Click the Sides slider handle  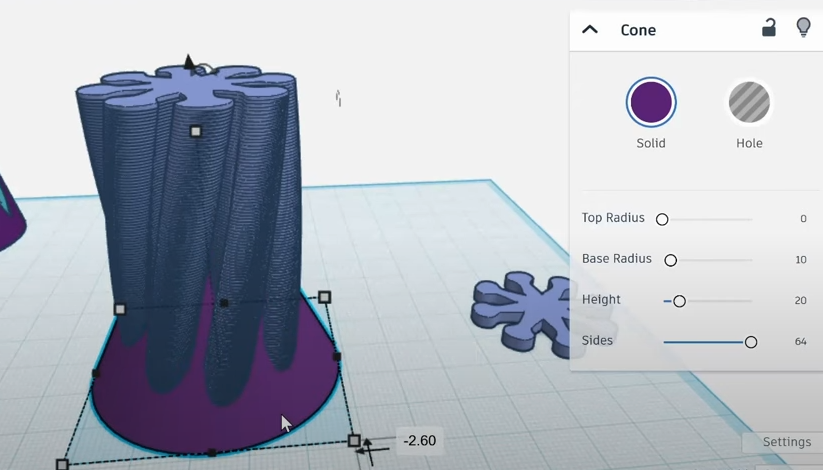point(751,342)
